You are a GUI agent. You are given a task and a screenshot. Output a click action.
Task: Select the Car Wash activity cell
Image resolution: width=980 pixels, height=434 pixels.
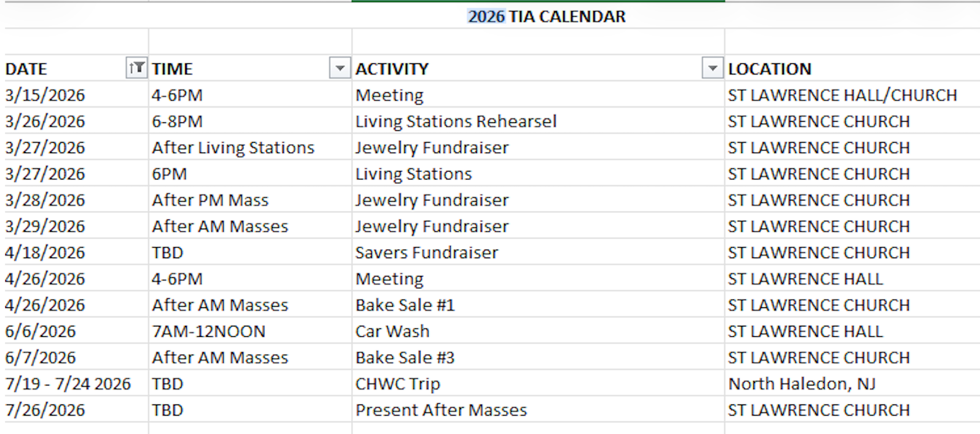(392, 331)
